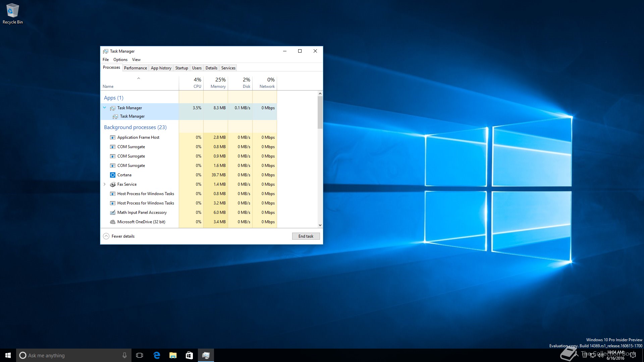Select the Microsoft OneDrive (32 bit) row
Image resolution: width=644 pixels, height=362 pixels.
coord(189,222)
